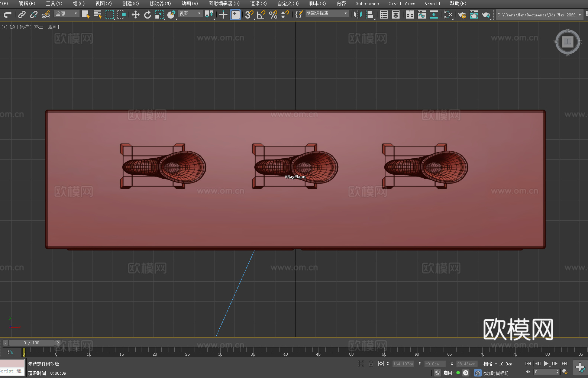Click ViewCube top face
This screenshot has height=378, width=588.
coord(568,42)
